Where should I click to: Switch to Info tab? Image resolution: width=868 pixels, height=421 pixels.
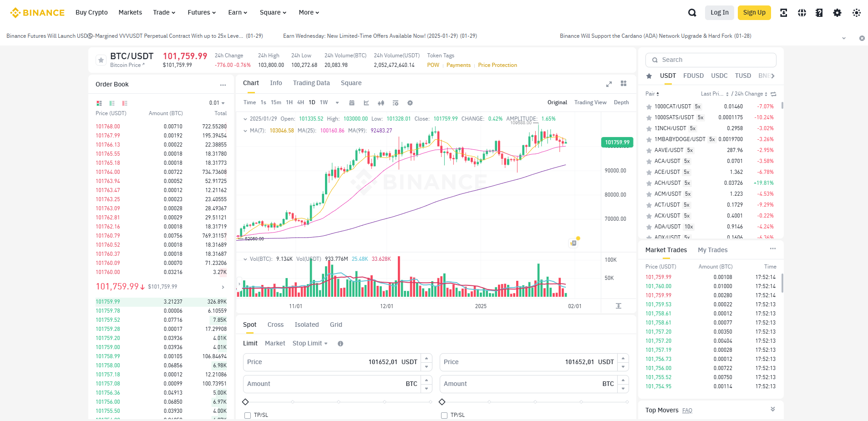point(276,83)
